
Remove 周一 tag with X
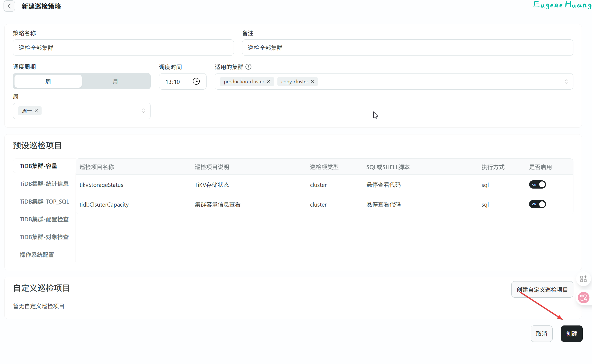(36, 111)
